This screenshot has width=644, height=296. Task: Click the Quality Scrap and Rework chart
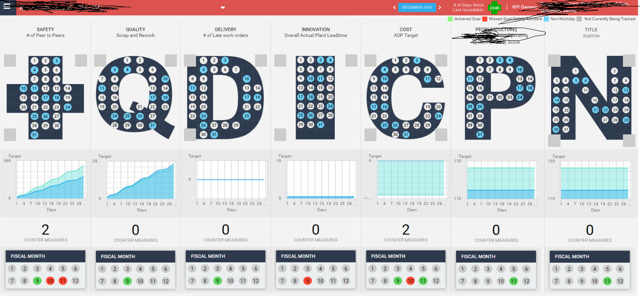pos(141,180)
